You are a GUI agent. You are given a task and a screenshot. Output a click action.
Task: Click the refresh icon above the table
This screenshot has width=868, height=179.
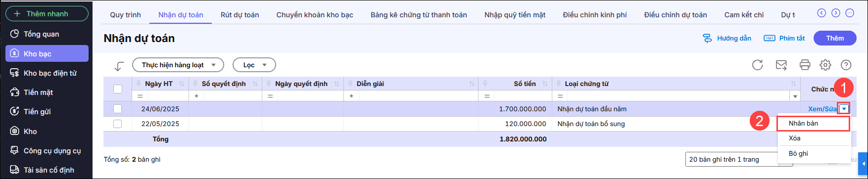757,65
